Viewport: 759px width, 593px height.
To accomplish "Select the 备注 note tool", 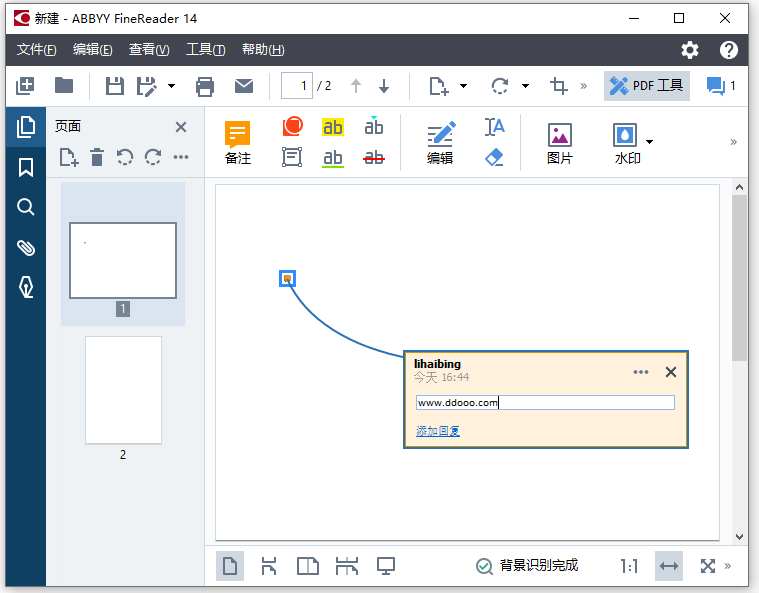I will [x=238, y=142].
